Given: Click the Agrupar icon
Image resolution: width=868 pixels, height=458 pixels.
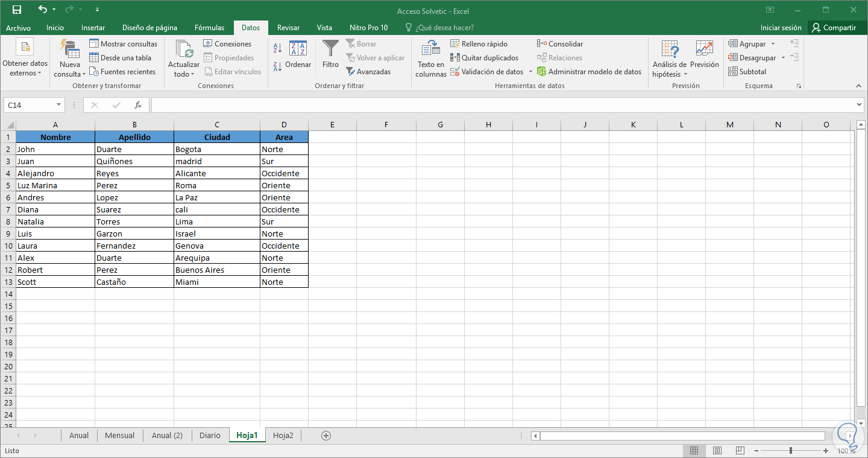Looking at the screenshot, I should coord(733,44).
